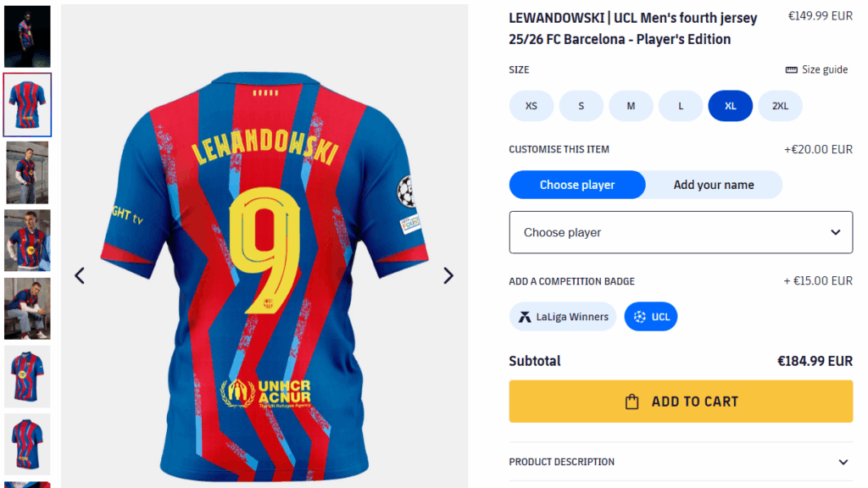Switch to the Choose player tab
The height and width of the screenshot is (488, 868).
tap(577, 185)
